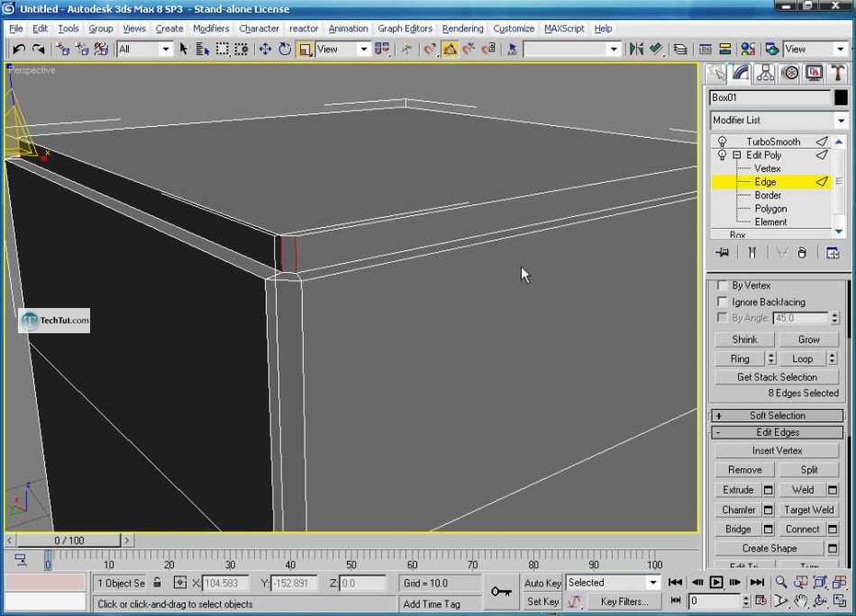Open the Motion command panel tab
This screenshot has height=616, width=856.
pyautogui.click(x=790, y=73)
